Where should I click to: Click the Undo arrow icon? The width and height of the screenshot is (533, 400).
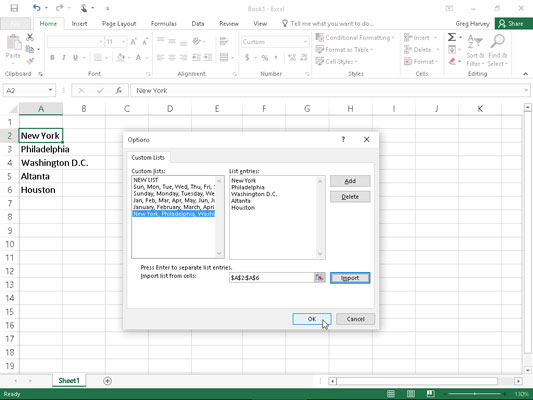coord(37,8)
